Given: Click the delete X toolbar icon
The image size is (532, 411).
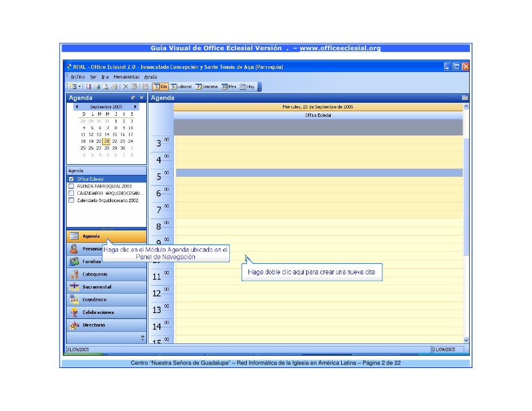Looking at the screenshot, I should [125, 86].
